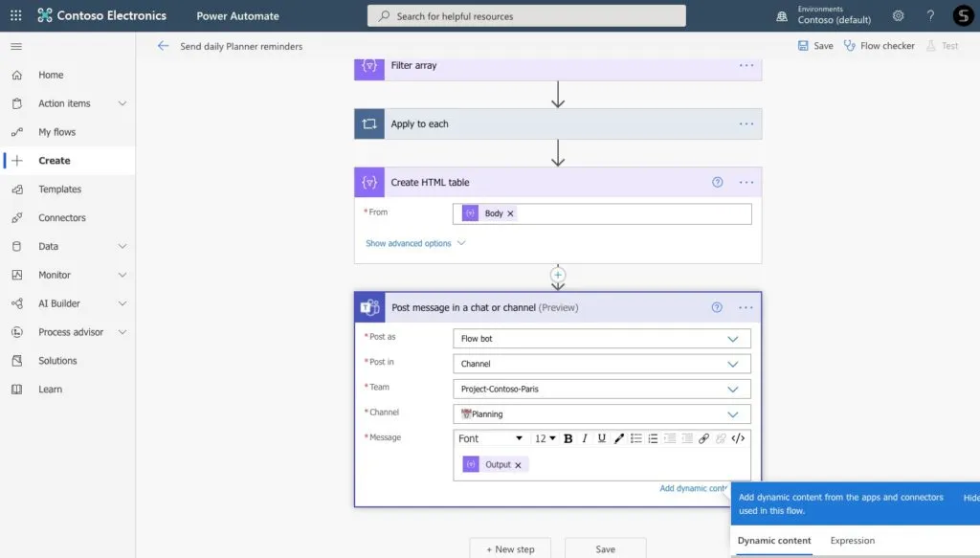
Task: Apply italic formatting in message editor
Action: (x=585, y=438)
